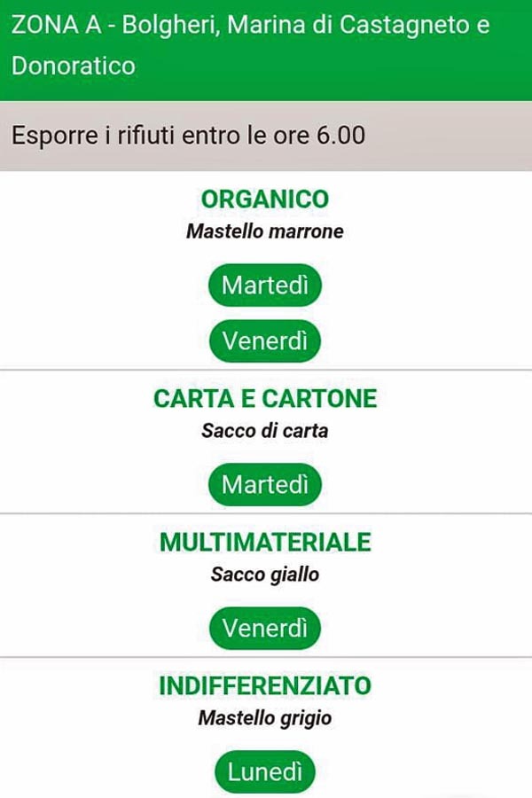Click 'ZONA A' in the green header

point(55,25)
